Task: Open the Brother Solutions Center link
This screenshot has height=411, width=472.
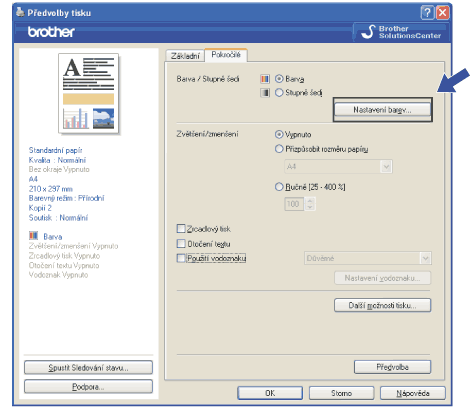Action: (x=401, y=32)
